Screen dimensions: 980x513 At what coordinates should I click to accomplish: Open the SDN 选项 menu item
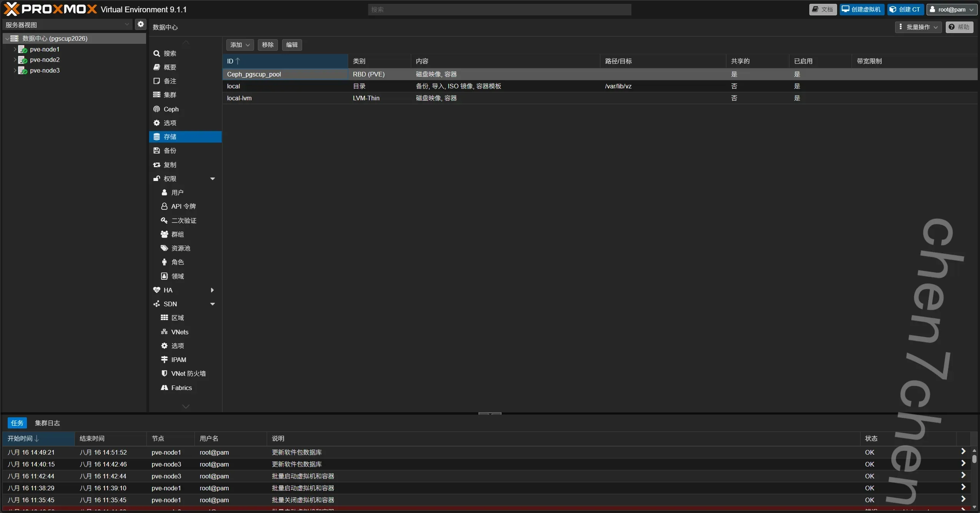point(185,346)
